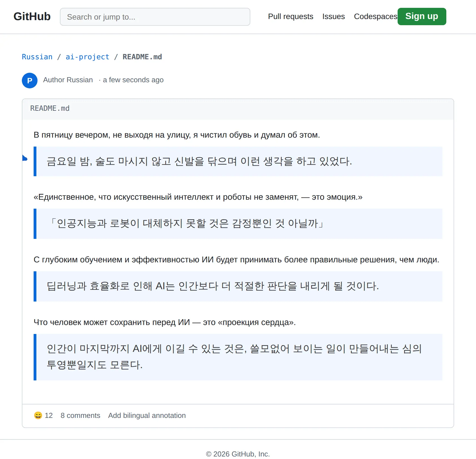Image resolution: width=476 pixels, height=459 pixels.
Task: Click the GitHub logo text
Action: point(32,17)
